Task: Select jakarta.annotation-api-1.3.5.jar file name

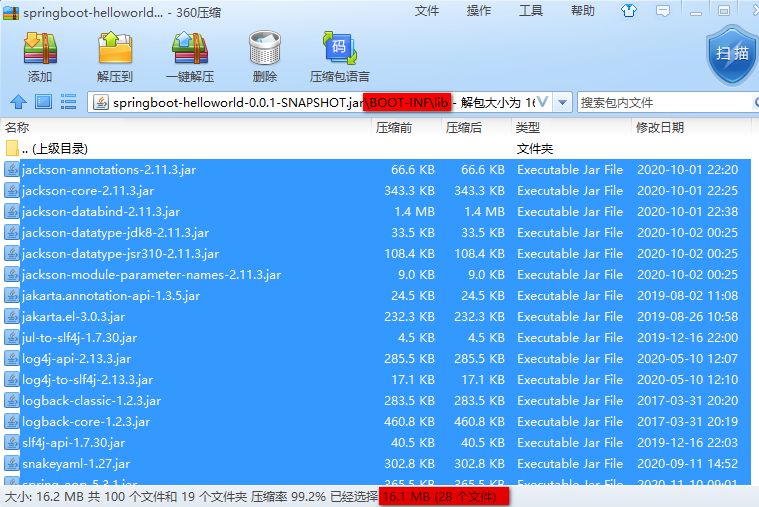Action: [x=111, y=295]
